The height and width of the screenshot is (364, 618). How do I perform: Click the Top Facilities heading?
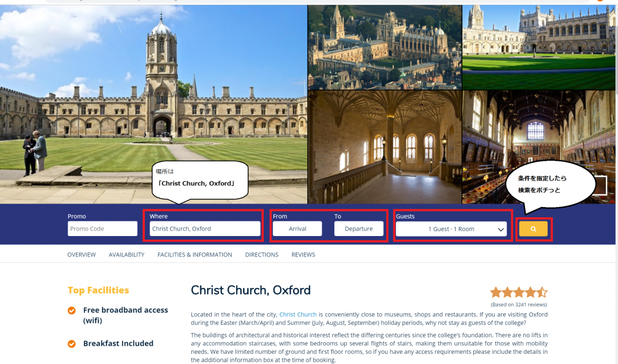pyautogui.click(x=98, y=290)
